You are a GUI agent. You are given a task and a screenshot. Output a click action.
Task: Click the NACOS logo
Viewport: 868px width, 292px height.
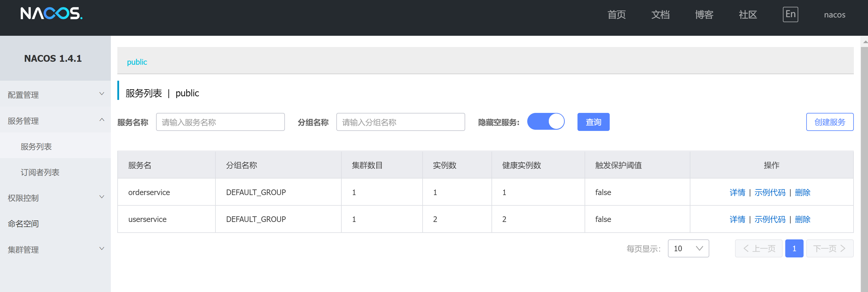(51, 14)
